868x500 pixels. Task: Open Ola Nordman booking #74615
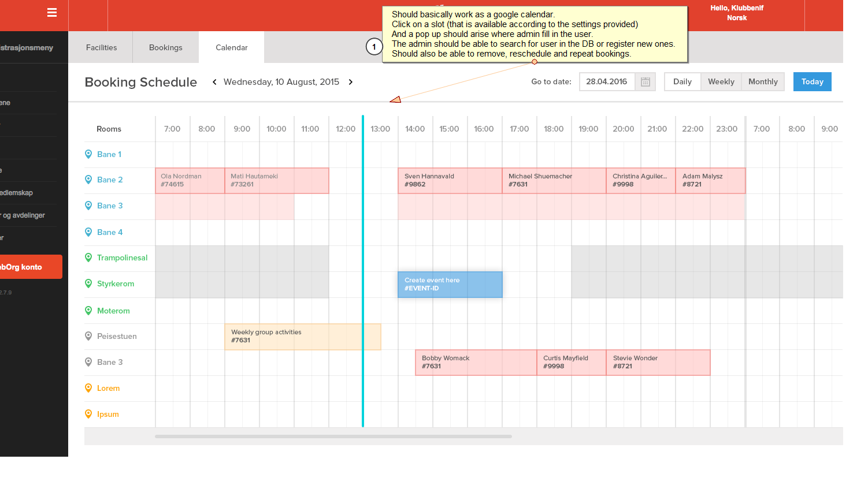tap(190, 180)
